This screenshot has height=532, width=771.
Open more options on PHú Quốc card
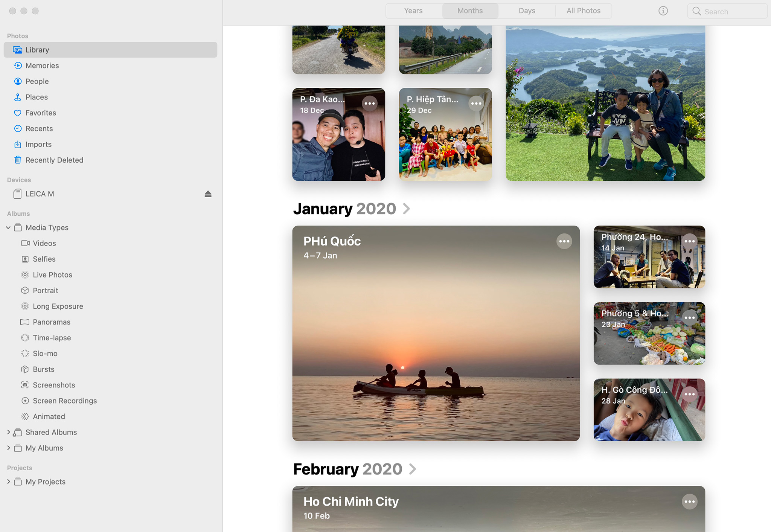coord(564,241)
